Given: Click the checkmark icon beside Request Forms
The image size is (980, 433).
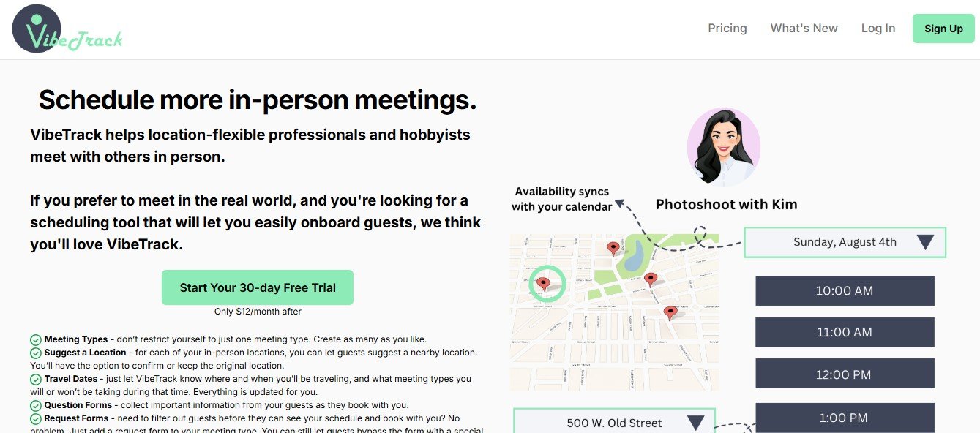Looking at the screenshot, I should pyautogui.click(x=35, y=418).
